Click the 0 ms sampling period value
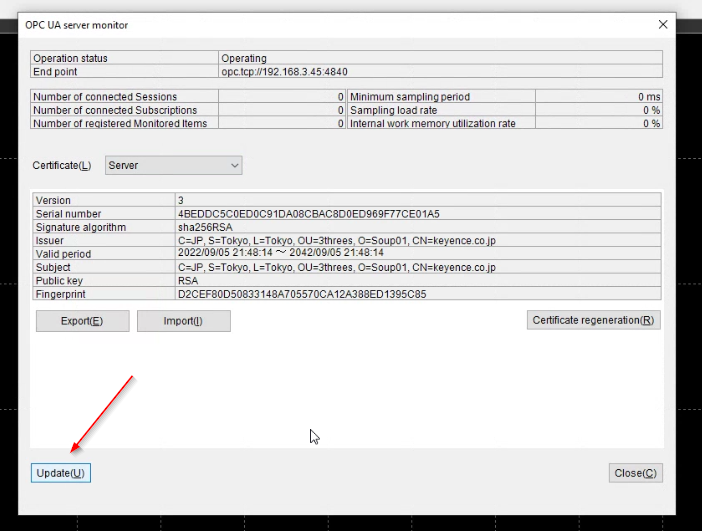 coord(599,97)
